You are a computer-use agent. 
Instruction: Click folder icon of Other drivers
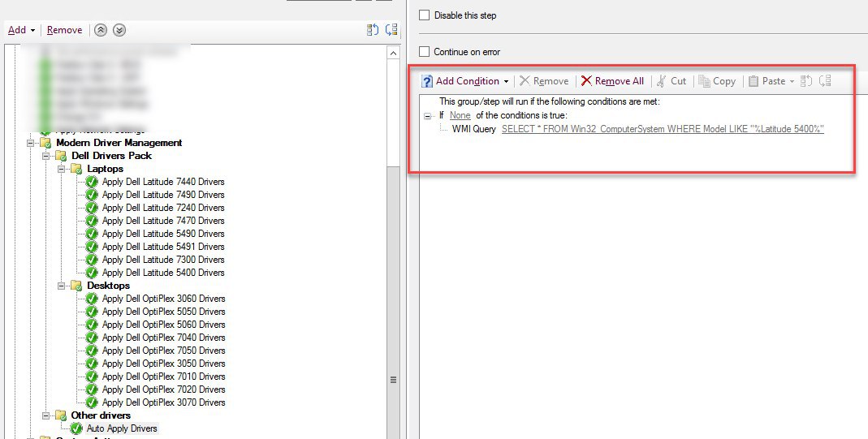[61, 415]
